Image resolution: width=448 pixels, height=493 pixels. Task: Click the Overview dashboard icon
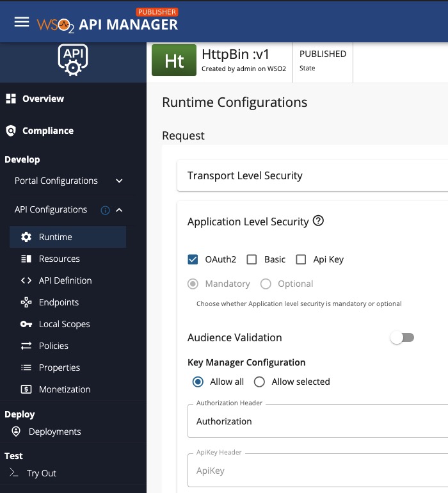pyautogui.click(x=11, y=99)
